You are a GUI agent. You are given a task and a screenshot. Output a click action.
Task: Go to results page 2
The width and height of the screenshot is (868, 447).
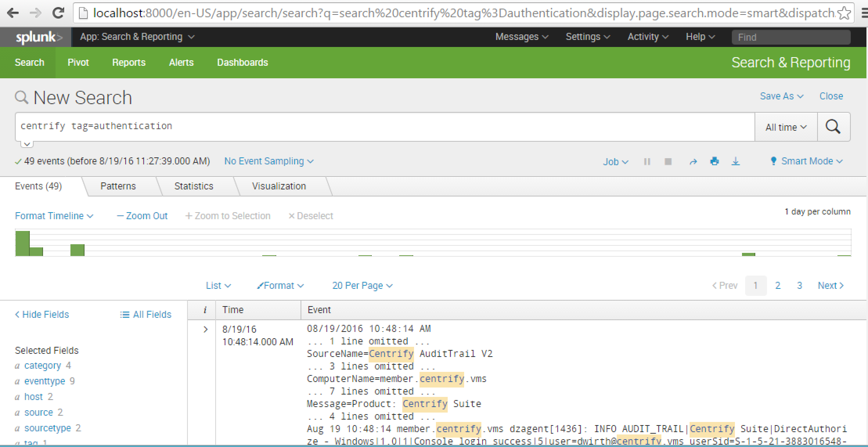778,286
